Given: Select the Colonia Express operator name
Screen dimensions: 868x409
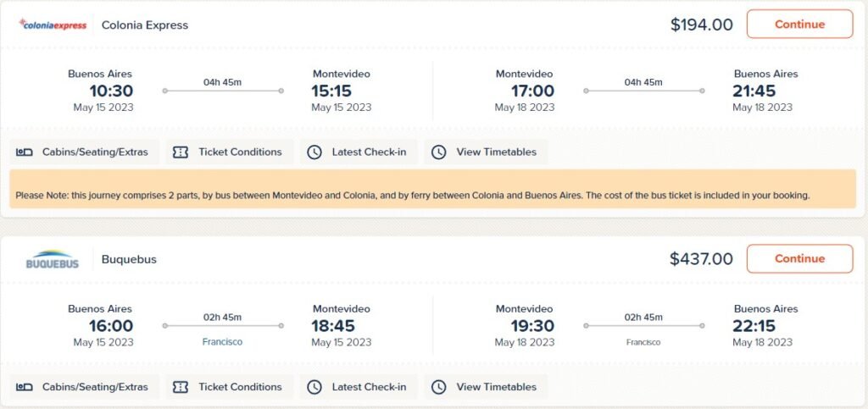Looking at the screenshot, I should [145, 25].
